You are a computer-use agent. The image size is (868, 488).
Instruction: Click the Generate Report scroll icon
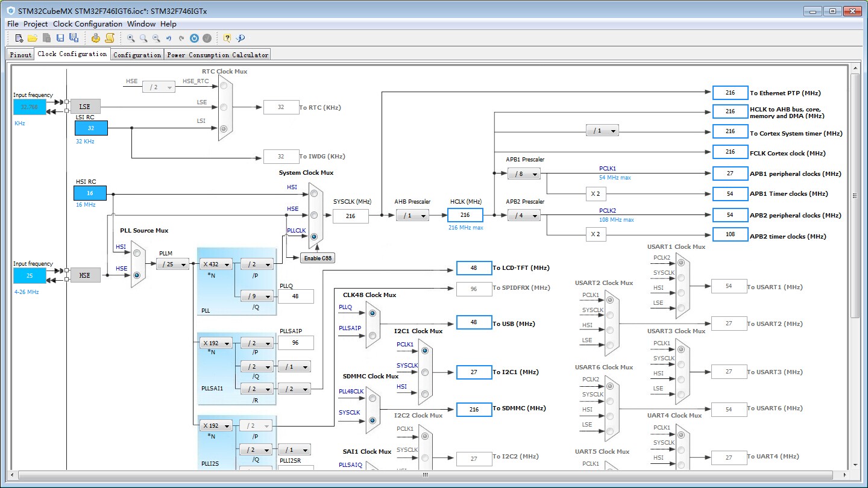[109, 38]
